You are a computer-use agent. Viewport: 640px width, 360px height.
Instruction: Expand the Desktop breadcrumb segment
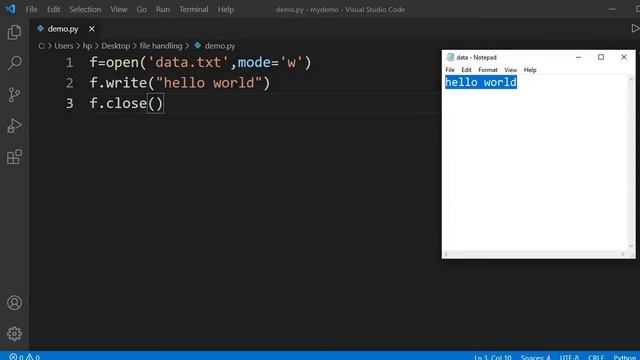point(116,46)
